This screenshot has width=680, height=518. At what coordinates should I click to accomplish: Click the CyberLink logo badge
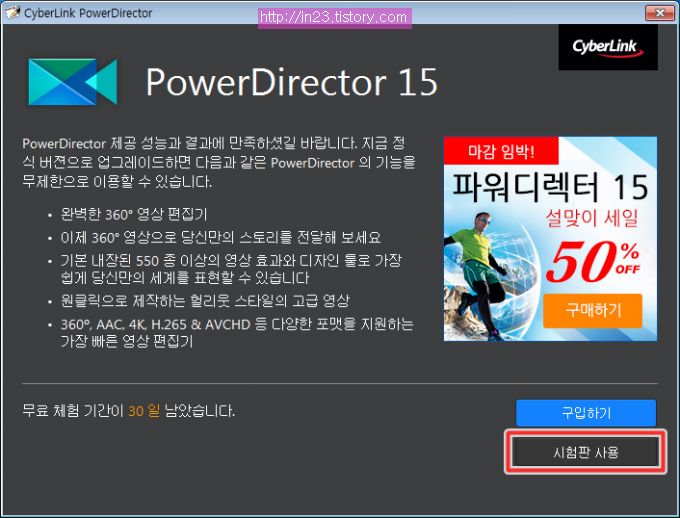608,47
